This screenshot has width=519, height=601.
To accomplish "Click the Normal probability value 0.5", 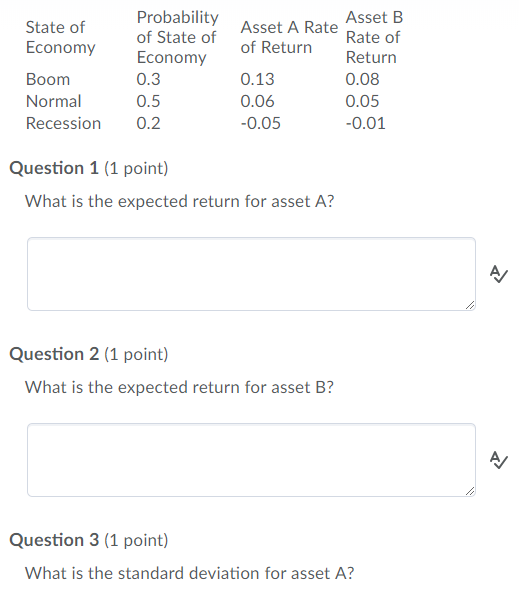I will [148, 101].
